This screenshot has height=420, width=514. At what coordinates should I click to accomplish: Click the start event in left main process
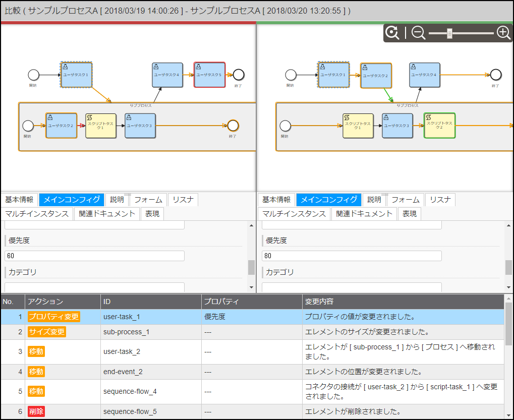pos(33,75)
